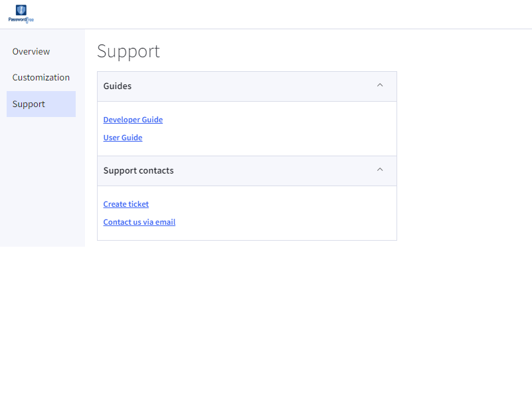Open the User Guide link

tap(123, 138)
